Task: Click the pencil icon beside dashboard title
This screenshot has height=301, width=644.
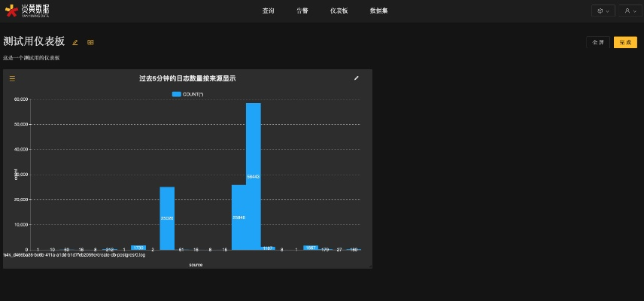Action: [x=75, y=43]
